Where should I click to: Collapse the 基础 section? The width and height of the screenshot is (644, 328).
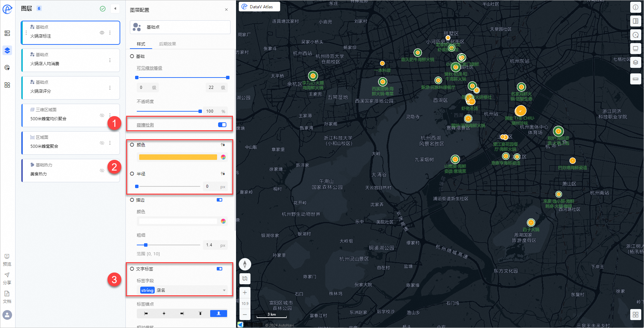coord(132,56)
